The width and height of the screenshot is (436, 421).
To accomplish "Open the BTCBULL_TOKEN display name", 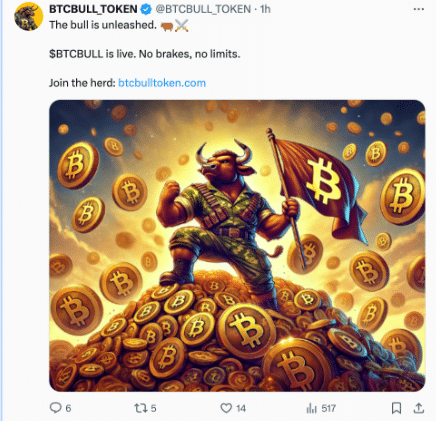I will click(93, 9).
